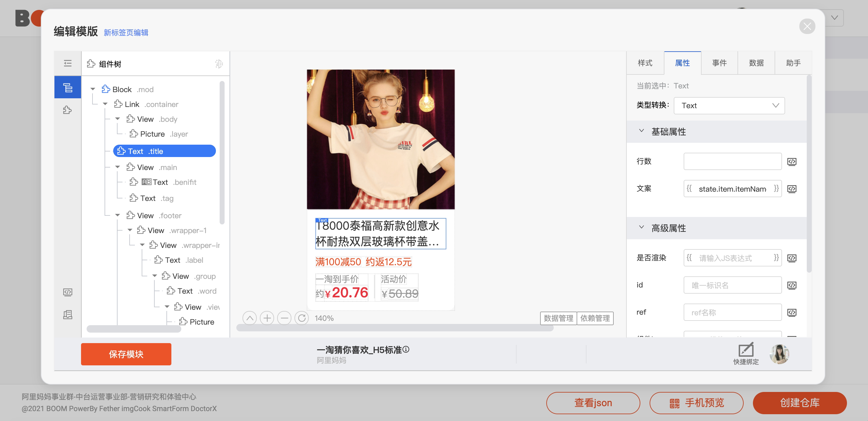This screenshot has height=421, width=868.
Task: Toggle code expression for 文案 field
Action: (792, 189)
